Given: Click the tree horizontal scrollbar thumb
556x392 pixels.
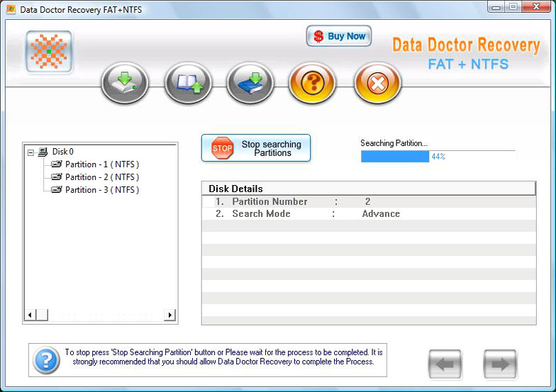Looking at the screenshot, I should click(42, 315).
